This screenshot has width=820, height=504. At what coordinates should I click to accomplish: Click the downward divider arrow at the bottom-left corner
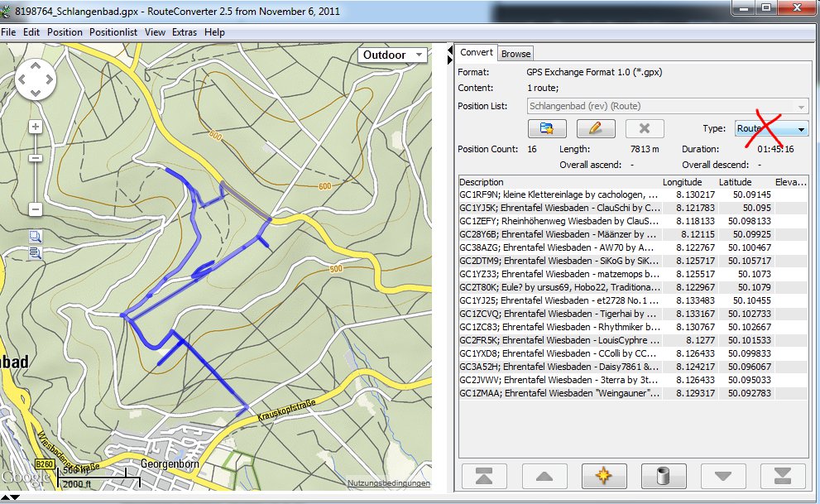15,497
